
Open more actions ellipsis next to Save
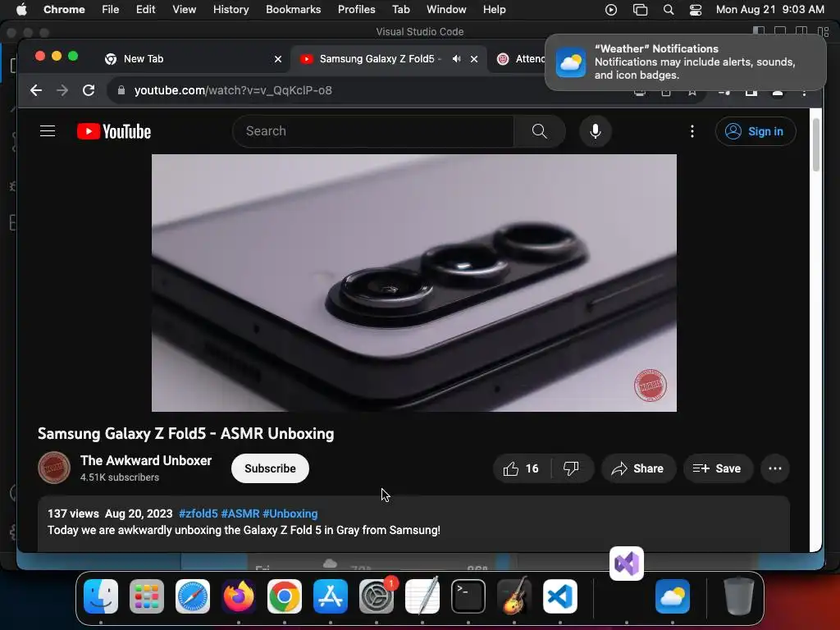pos(774,468)
